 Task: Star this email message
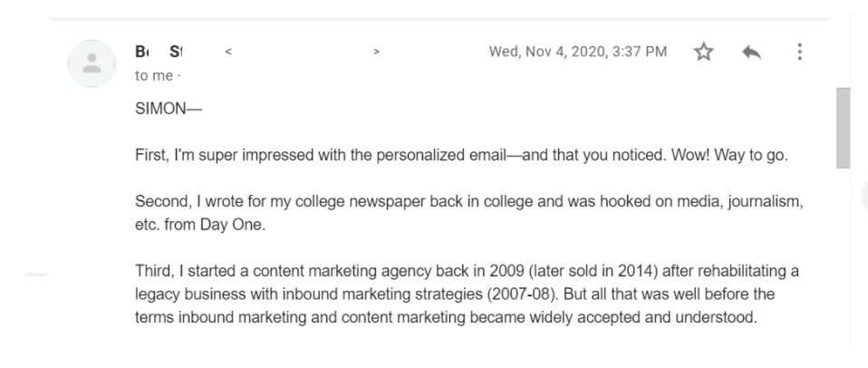pyautogui.click(x=703, y=53)
